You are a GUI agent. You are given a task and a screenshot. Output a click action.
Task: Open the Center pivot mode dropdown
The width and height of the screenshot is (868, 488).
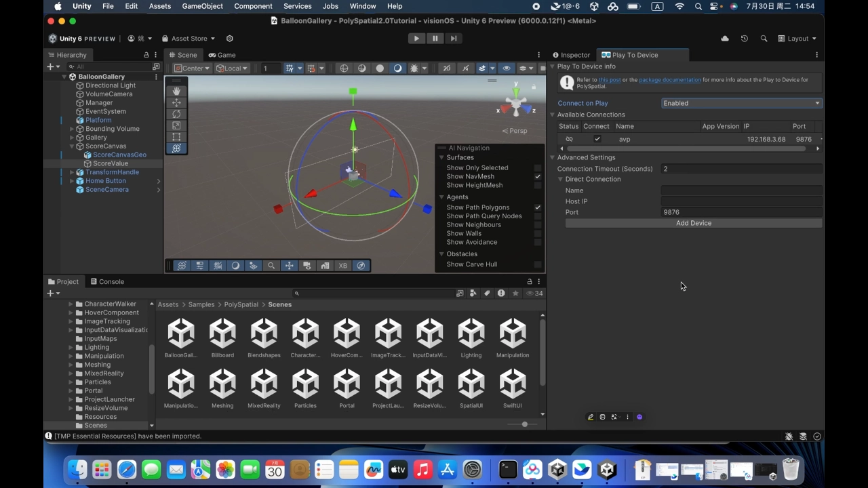tap(191, 68)
